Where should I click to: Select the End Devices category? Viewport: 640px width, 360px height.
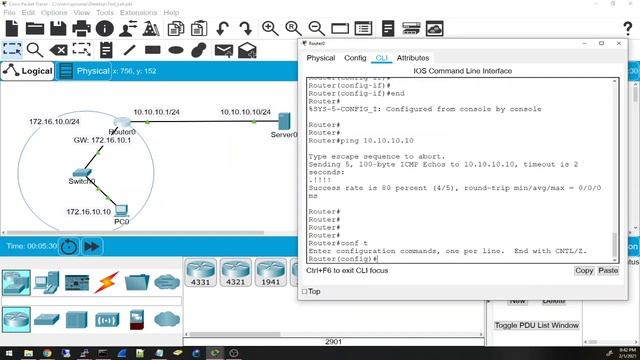tap(47, 282)
